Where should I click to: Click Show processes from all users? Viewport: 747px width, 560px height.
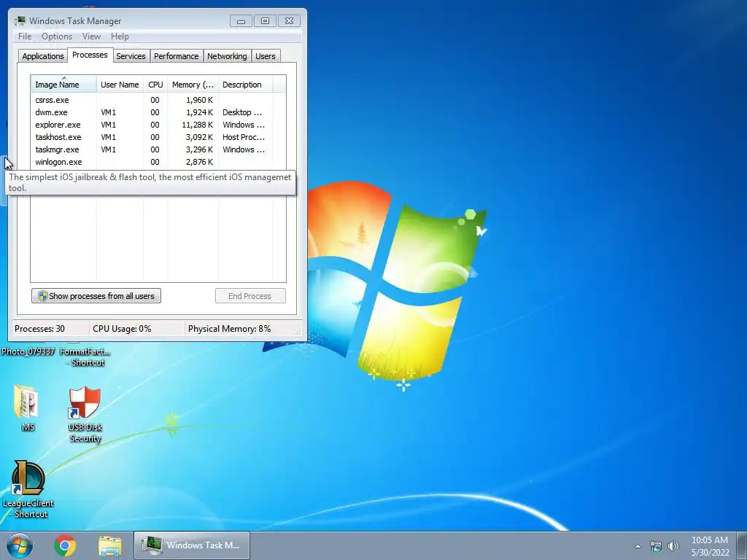click(96, 296)
